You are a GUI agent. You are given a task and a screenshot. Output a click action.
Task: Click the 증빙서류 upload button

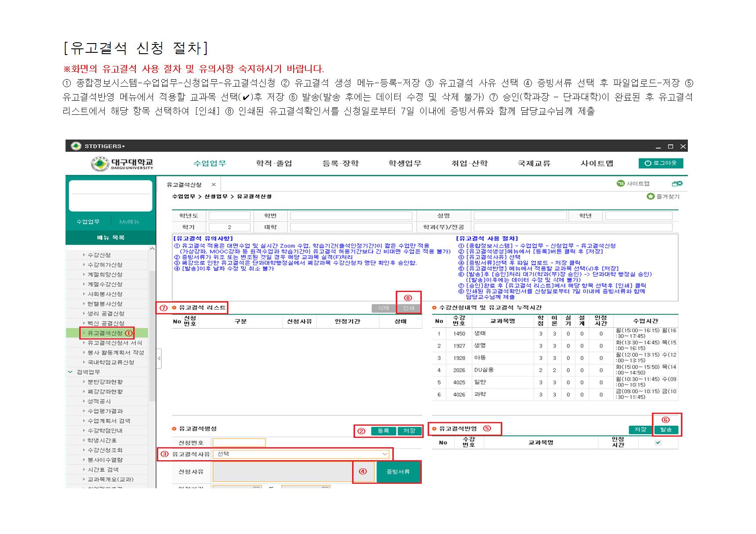pyautogui.click(x=398, y=472)
